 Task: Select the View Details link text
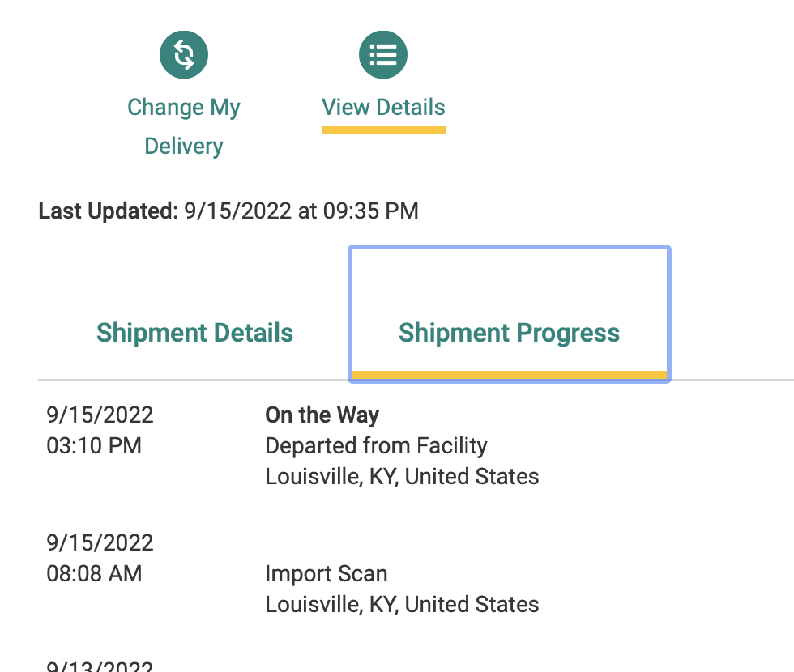click(383, 108)
